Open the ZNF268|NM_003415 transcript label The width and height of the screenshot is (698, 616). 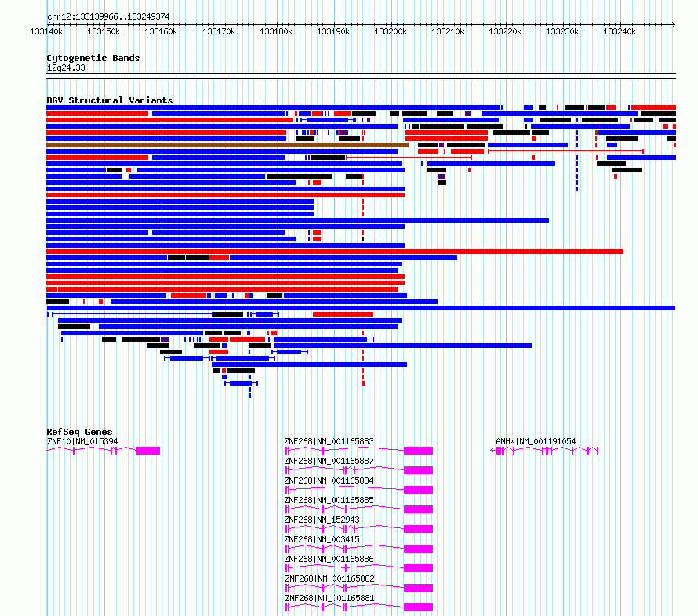pos(322,539)
